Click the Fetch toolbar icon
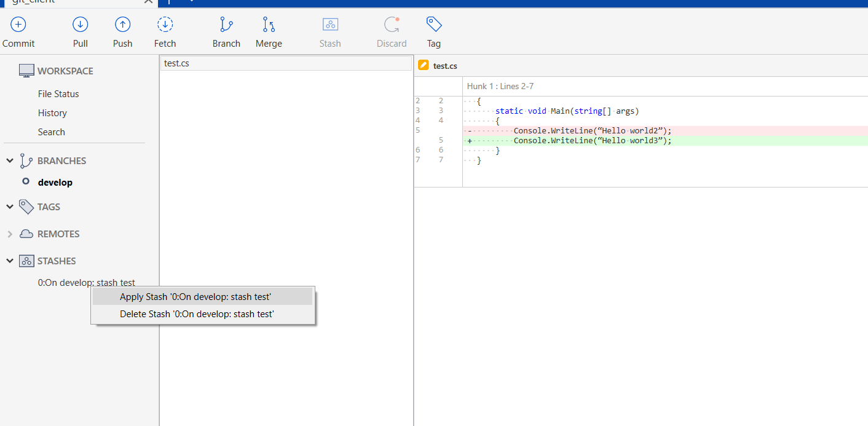This screenshot has height=426, width=868. [165, 25]
